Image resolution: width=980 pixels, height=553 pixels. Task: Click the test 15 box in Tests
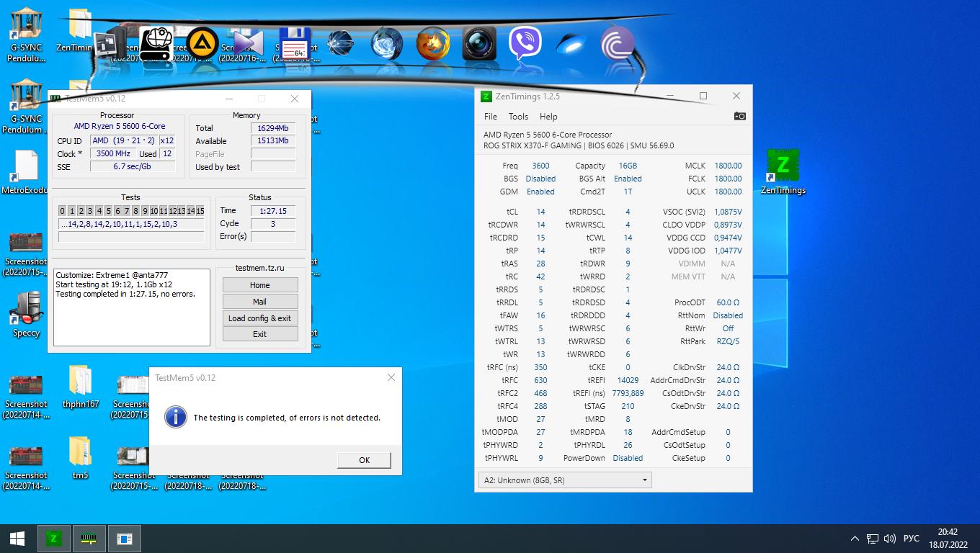(x=200, y=211)
